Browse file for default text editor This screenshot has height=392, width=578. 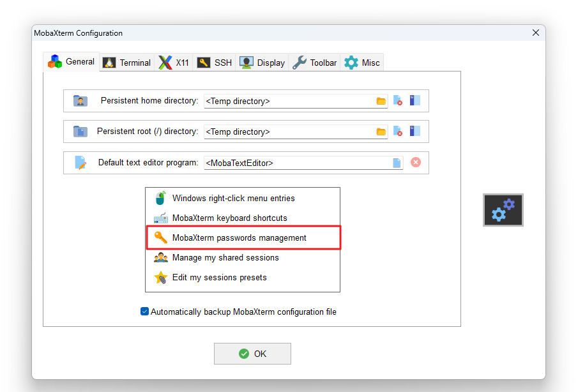397,163
